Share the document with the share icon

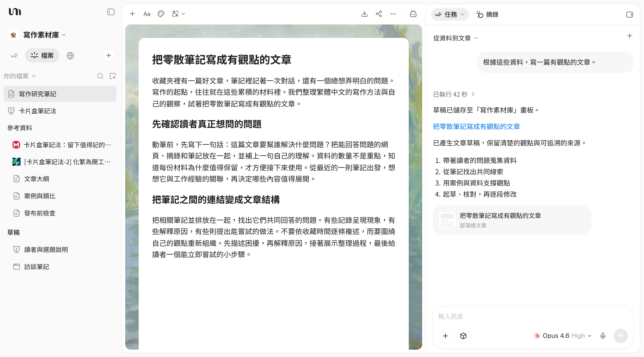point(379,14)
